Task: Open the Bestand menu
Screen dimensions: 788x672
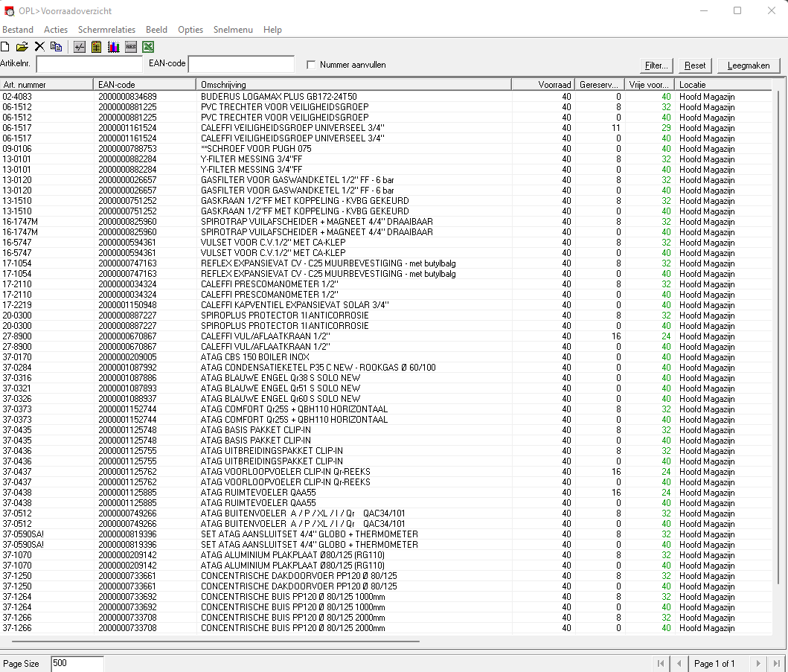Action: [x=18, y=30]
